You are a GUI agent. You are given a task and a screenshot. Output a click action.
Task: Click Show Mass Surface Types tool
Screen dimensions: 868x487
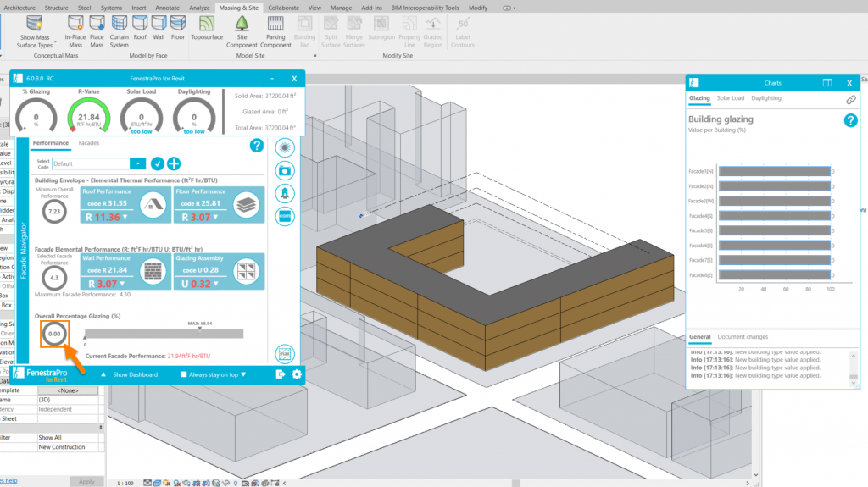click(x=34, y=32)
